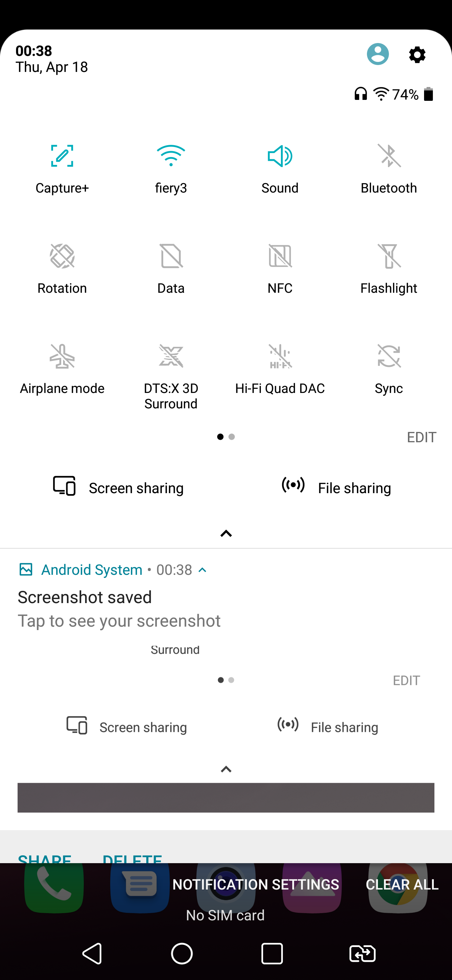The width and height of the screenshot is (452, 980).
Task: Tap the user profile avatar icon
Action: (x=378, y=54)
